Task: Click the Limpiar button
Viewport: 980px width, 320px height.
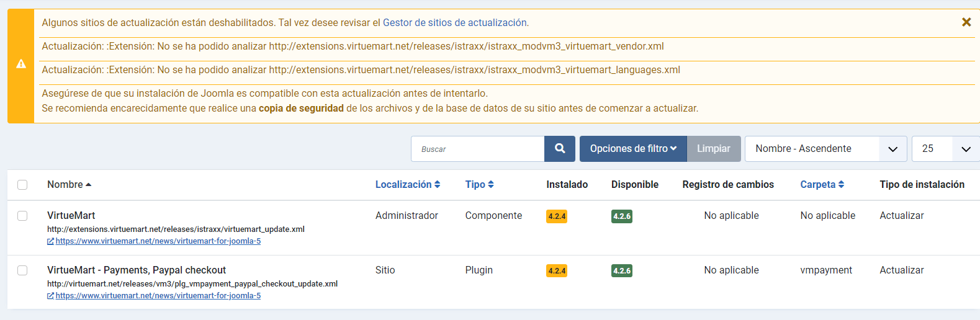Action: pos(714,149)
